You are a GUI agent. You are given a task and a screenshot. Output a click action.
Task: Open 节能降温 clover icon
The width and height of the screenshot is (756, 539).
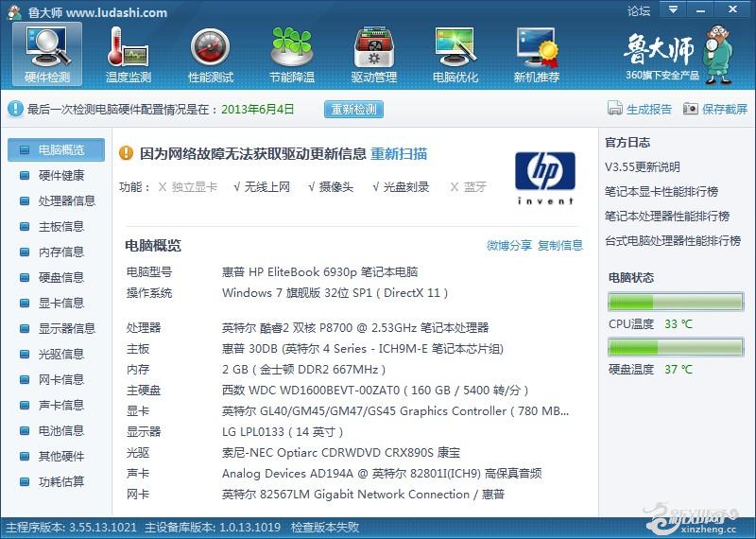point(292,54)
